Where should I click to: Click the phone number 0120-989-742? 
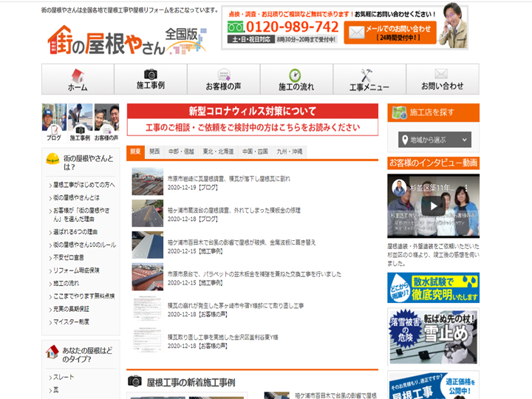(293, 27)
